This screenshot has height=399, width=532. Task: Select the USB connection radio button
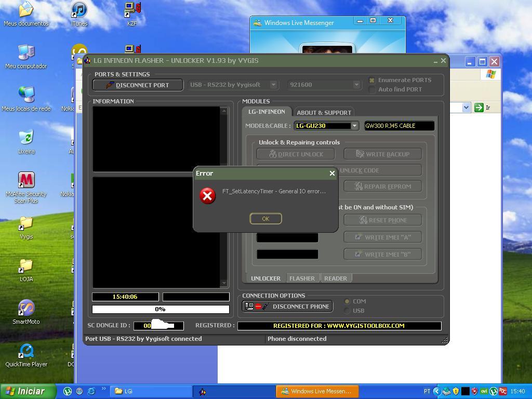pos(347,311)
